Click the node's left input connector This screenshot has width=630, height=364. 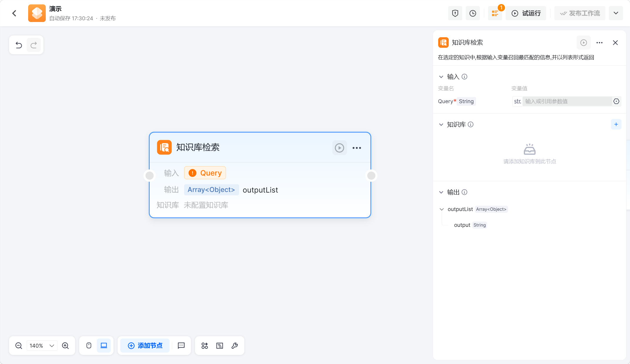pos(150,176)
